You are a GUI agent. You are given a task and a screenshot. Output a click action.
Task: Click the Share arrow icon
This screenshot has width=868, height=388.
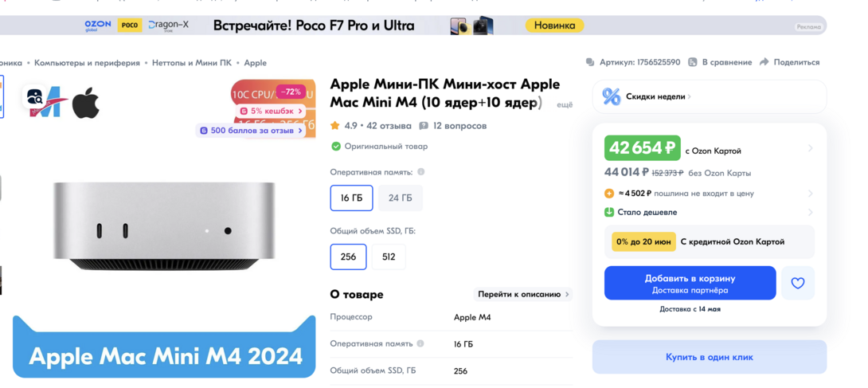[764, 62]
